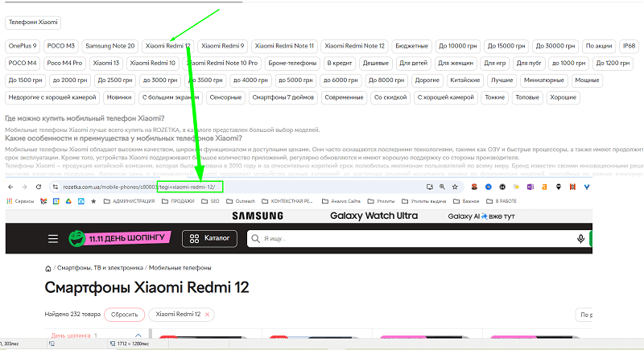Open the Каталог button
The height and width of the screenshot is (350, 644).
[x=209, y=239]
